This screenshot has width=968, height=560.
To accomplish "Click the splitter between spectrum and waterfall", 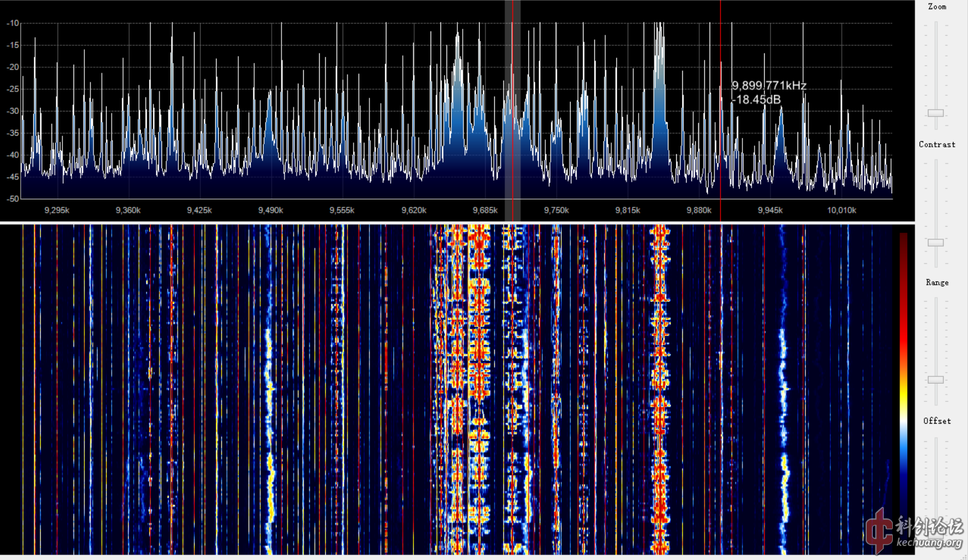I will click(457, 223).
